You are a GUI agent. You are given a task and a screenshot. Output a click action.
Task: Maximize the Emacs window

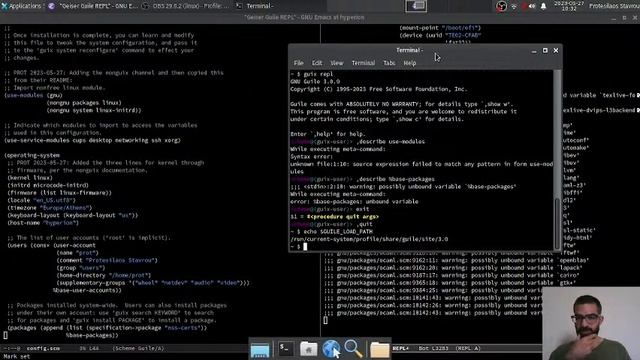[624, 18]
